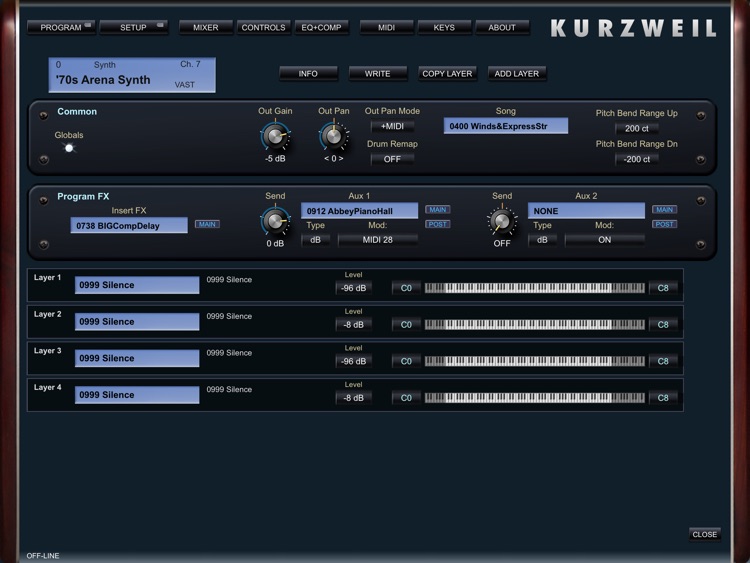Set Layer 2 low key C0

[x=406, y=325]
